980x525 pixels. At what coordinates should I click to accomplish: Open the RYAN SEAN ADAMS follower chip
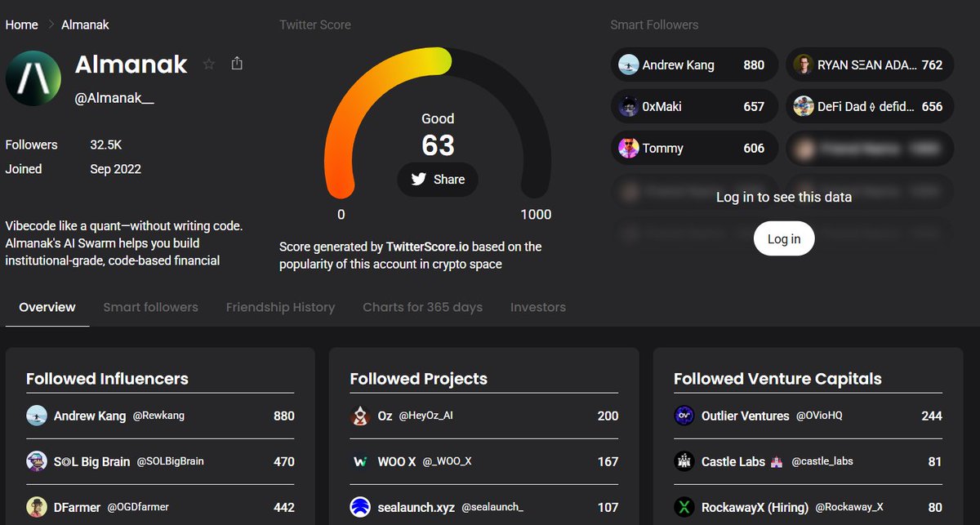click(870, 65)
